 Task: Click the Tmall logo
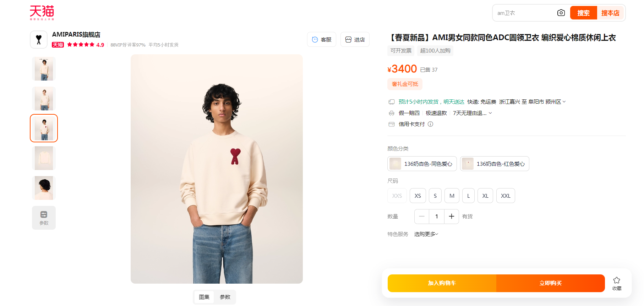click(42, 13)
